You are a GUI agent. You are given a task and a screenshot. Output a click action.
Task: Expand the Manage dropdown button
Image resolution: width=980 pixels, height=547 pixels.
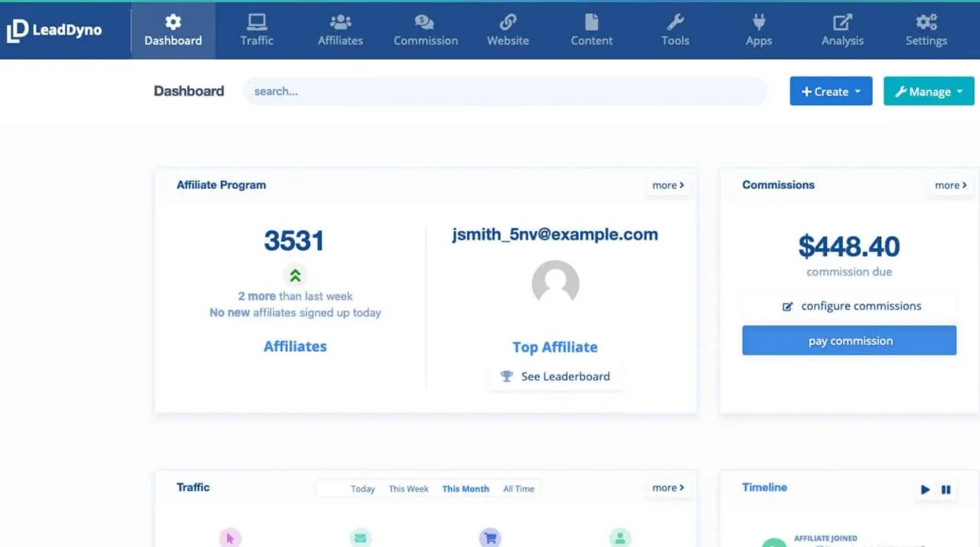(929, 91)
